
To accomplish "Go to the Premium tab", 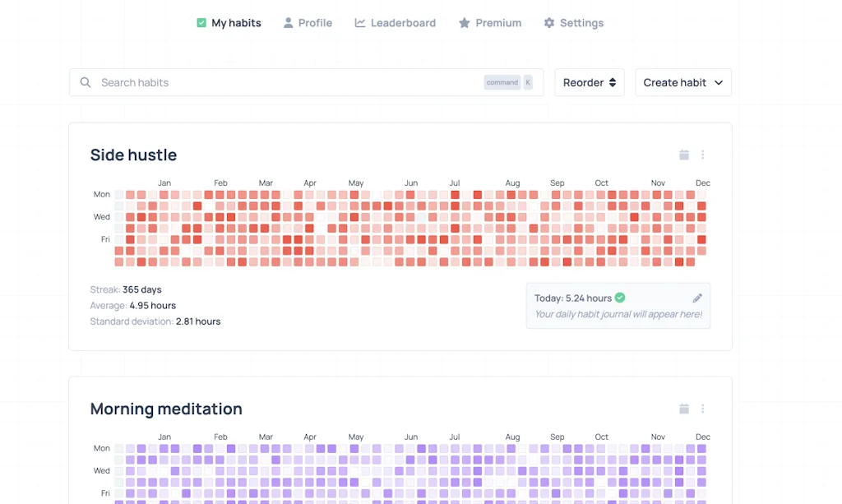I will click(490, 22).
